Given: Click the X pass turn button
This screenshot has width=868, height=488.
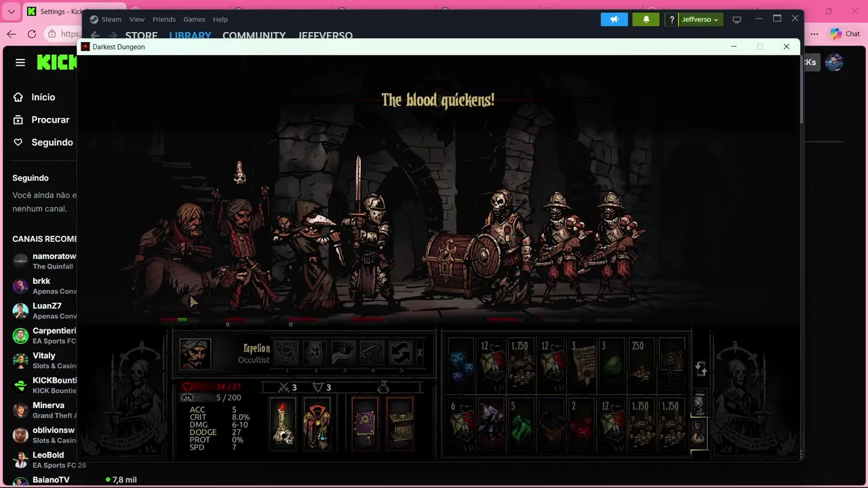Looking at the screenshot, I should 420,353.
